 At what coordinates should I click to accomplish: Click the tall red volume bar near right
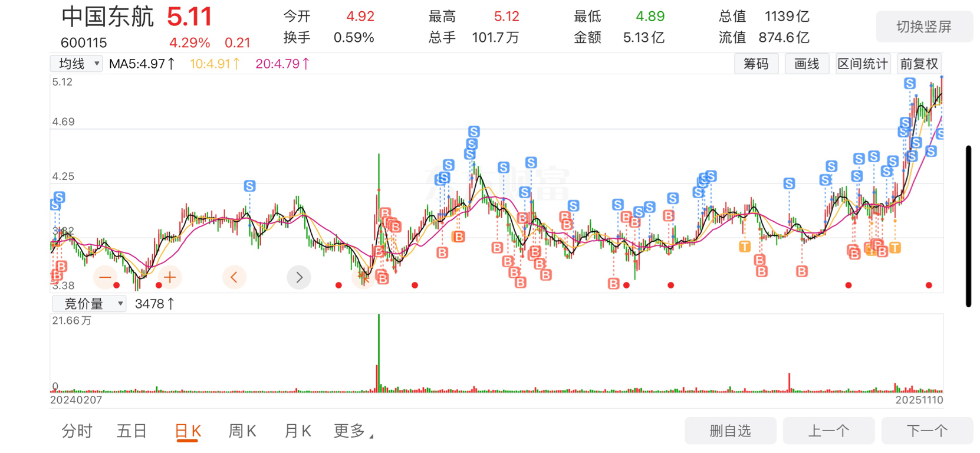789,382
